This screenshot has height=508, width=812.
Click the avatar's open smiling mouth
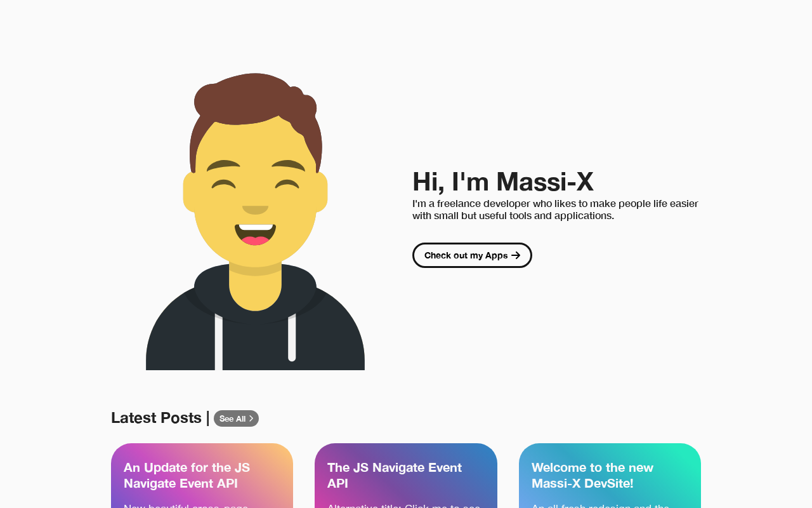[255, 234]
